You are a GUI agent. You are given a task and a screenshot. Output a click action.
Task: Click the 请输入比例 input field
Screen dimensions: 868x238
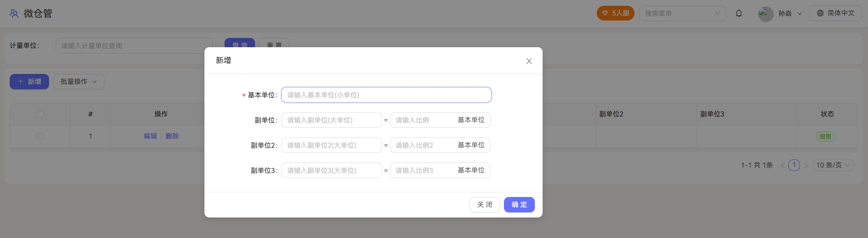pyautogui.click(x=423, y=120)
